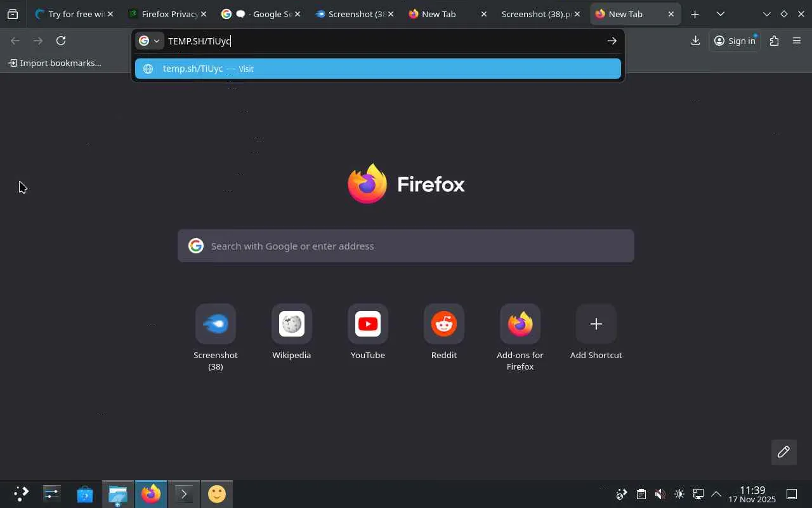Open the KDE application launcher

click(22, 494)
